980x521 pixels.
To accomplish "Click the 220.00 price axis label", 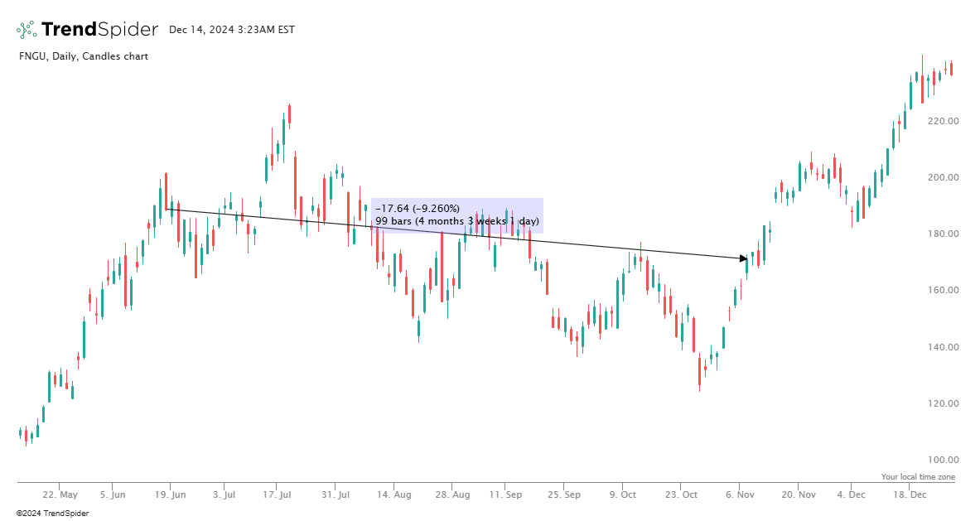I will 944,121.
